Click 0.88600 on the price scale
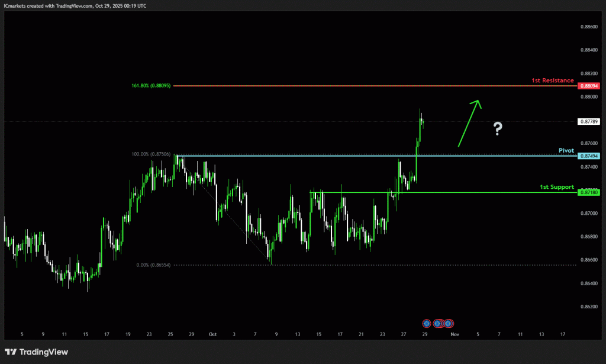This screenshot has height=364, width=606. [589, 27]
